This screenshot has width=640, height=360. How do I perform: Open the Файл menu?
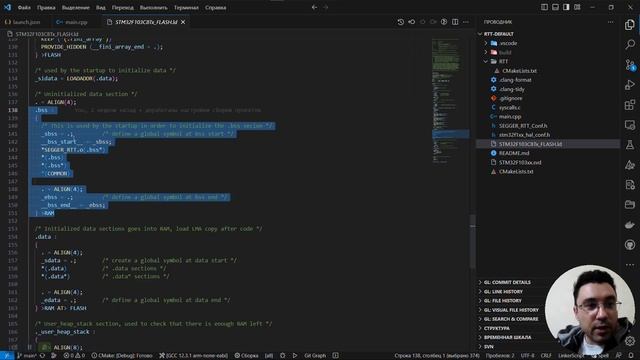click(24, 7)
